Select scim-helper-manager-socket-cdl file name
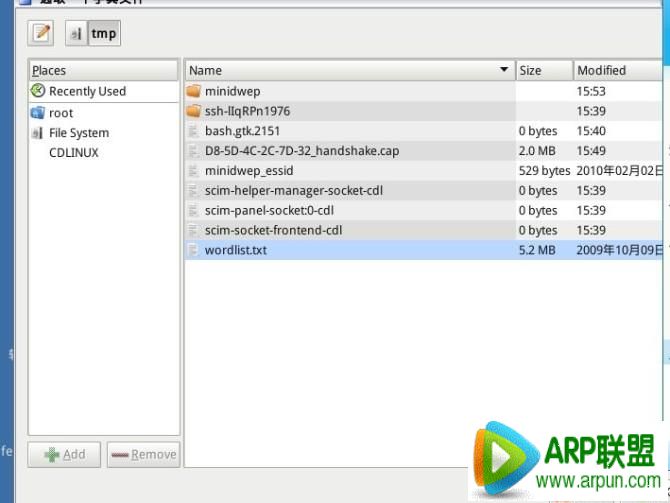Screen dimensions: 670x503 tap(294, 191)
